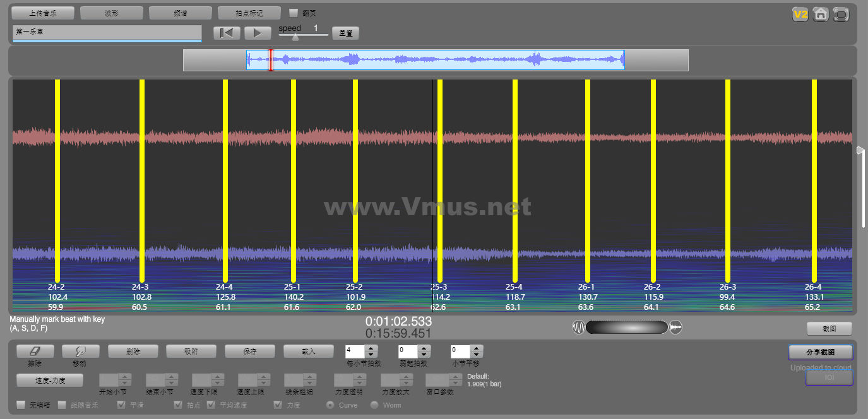This screenshot has height=419, width=868.
Task: Click the 上传音乐 upload button
Action: click(x=43, y=13)
